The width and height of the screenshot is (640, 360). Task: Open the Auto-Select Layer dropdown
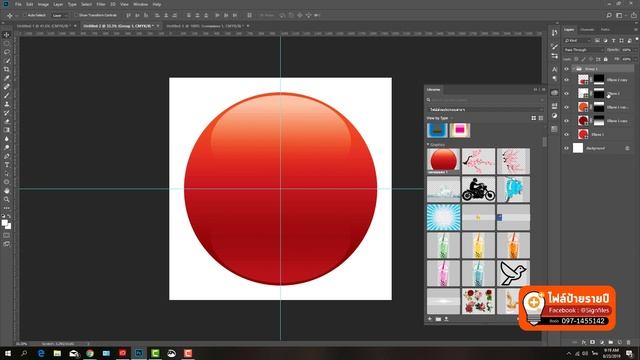[x=60, y=16]
